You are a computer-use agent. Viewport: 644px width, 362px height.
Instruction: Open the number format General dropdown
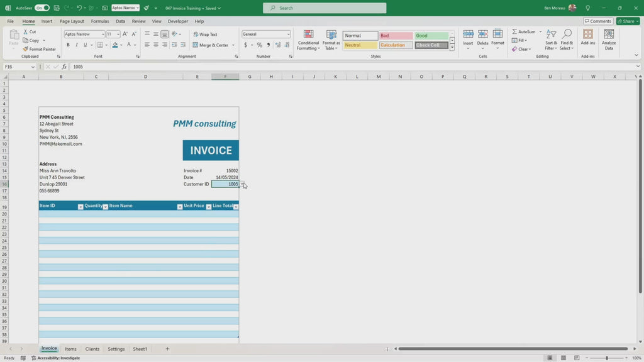tap(289, 35)
